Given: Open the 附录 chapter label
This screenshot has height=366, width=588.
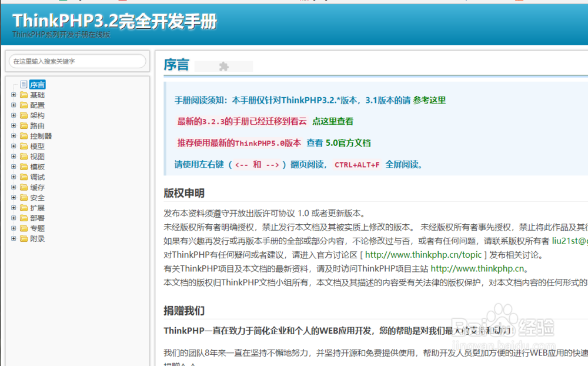Looking at the screenshot, I should (x=37, y=238).
